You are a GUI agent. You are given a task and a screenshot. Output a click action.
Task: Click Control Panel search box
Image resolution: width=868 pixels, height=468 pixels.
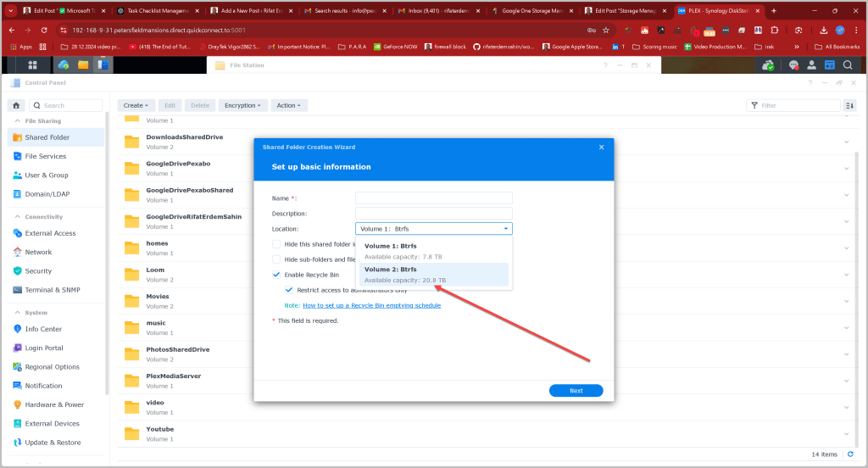pos(66,105)
